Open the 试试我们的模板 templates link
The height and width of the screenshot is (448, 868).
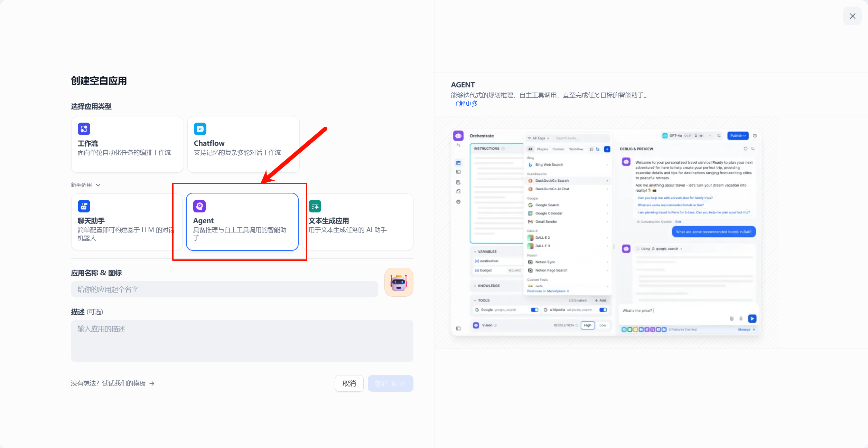tap(123, 383)
